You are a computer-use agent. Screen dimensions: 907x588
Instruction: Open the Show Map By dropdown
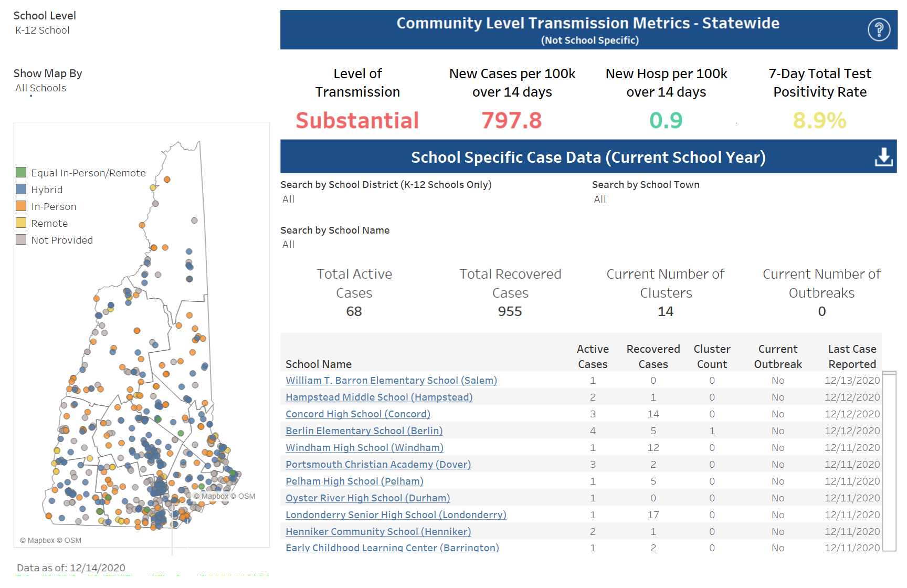point(41,88)
